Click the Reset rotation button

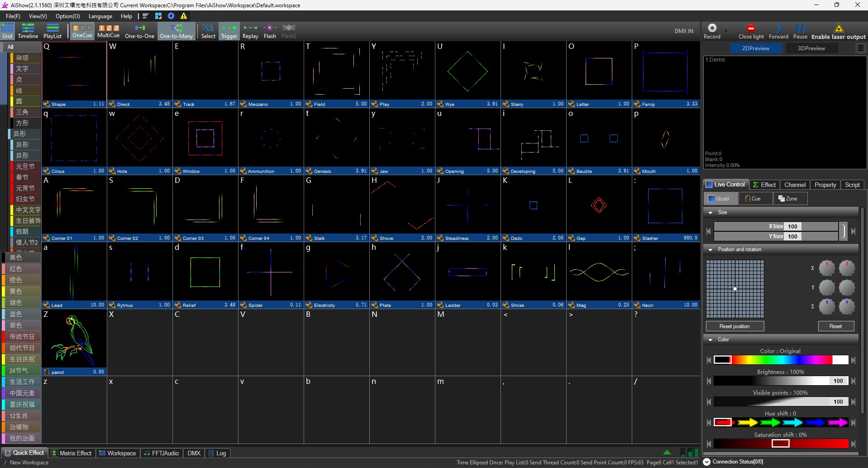click(835, 326)
